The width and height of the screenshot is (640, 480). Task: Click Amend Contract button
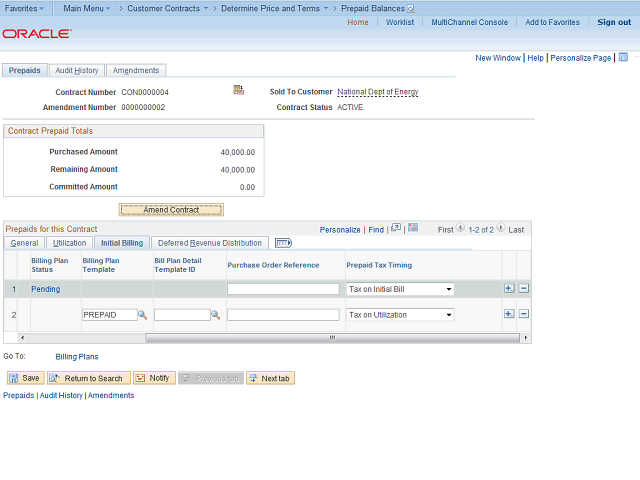171,210
